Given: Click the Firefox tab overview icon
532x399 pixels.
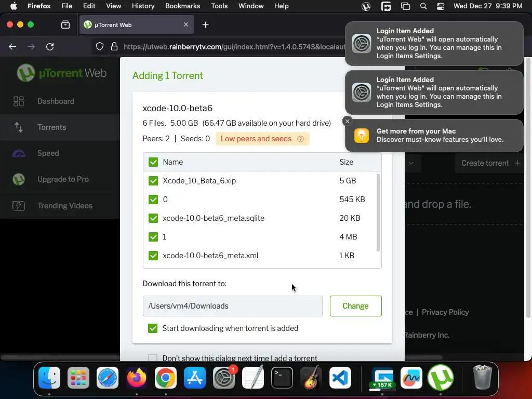Looking at the screenshot, I should pos(65,25).
